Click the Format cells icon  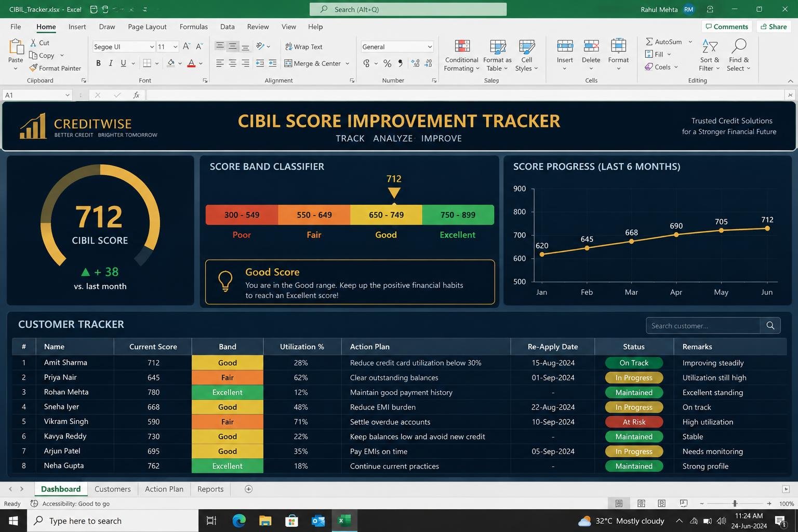pyautogui.click(x=618, y=46)
